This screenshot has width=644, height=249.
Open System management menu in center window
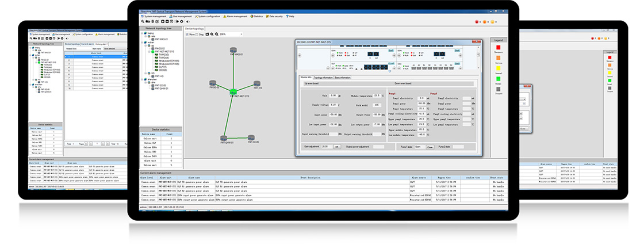(154, 17)
